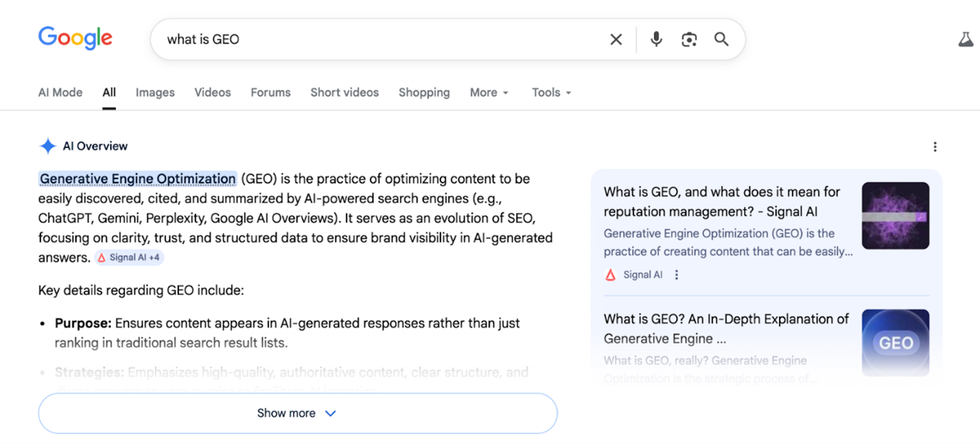Open the Videos results tab

212,92
